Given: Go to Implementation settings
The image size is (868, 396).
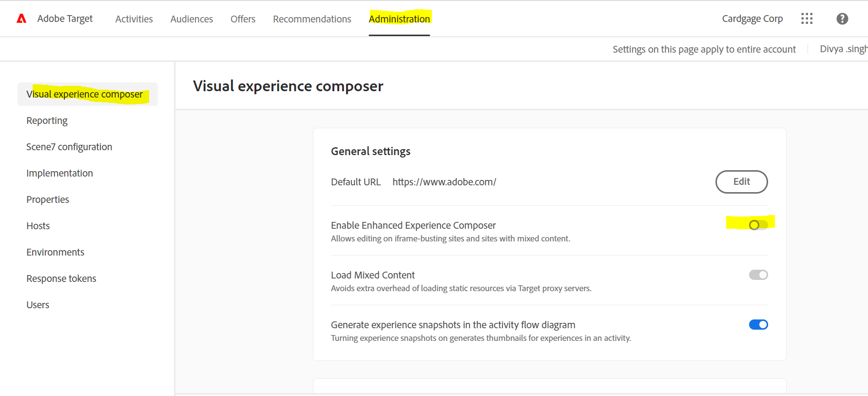Looking at the screenshot, I should [59, 173].
